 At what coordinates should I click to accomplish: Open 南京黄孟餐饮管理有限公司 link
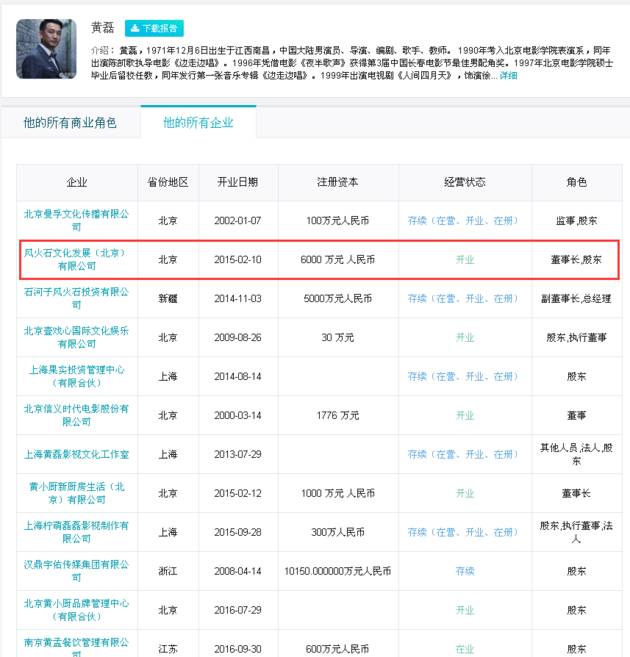coord(77,648)
